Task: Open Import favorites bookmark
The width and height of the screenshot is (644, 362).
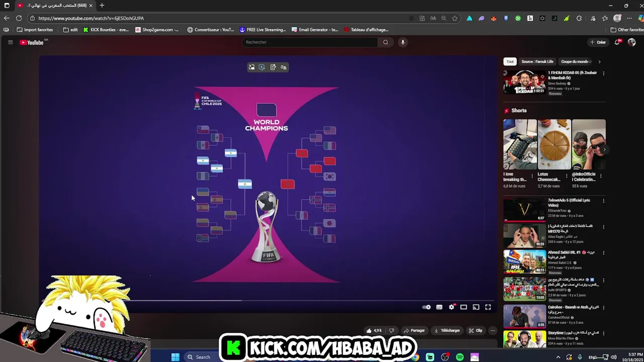Action: click(35, 30)
